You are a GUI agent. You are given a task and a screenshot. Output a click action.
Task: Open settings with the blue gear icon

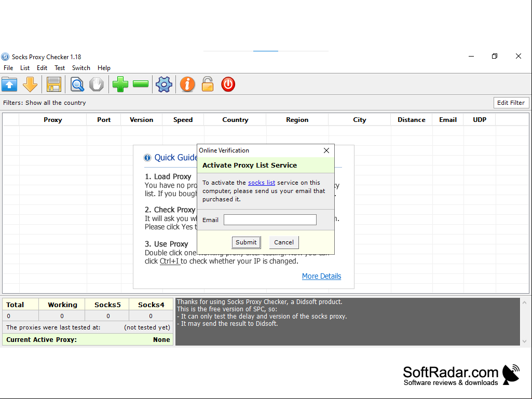tap(164, 84)
